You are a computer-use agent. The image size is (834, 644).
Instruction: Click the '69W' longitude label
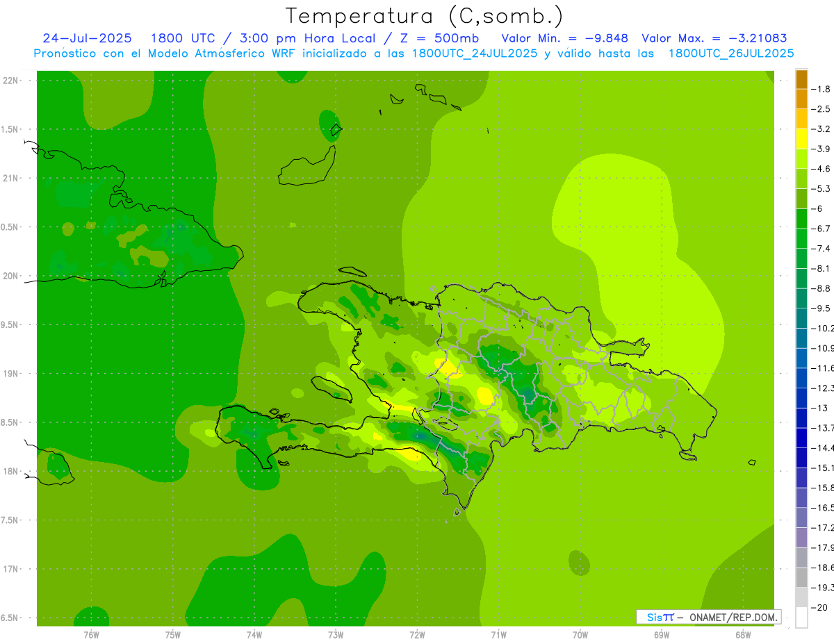(x=662, y=634)
